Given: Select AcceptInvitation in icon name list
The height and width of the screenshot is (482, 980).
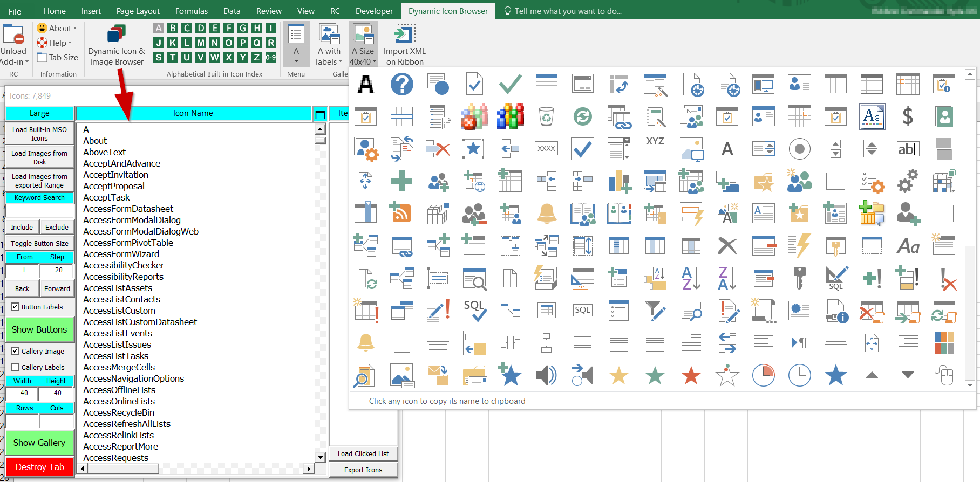Looking at the screenshot, I should pyautogui.click(x=115, y=175).
